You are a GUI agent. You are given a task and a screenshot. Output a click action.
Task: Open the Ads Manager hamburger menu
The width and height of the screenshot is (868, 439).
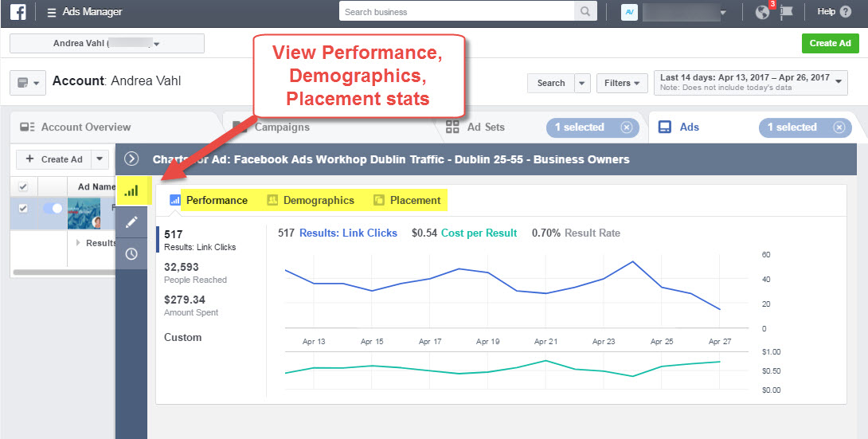coord(52,12)
